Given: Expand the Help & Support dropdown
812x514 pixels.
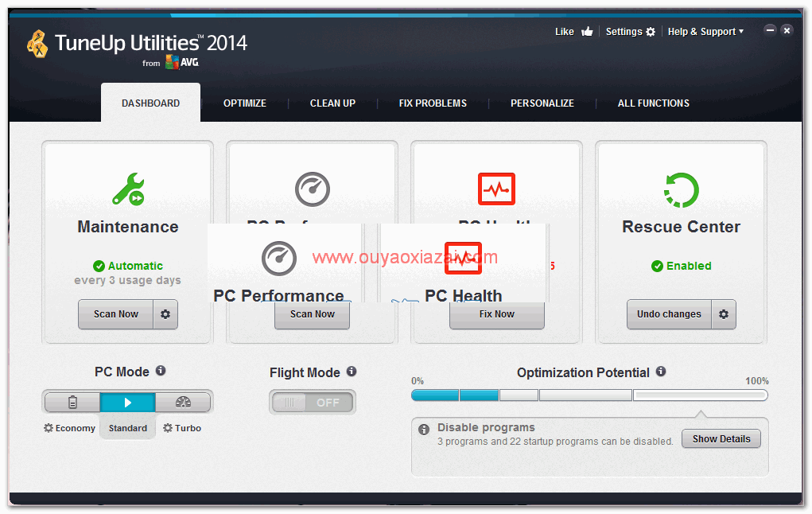Looking at the screenshot, I should pos(705,32).
